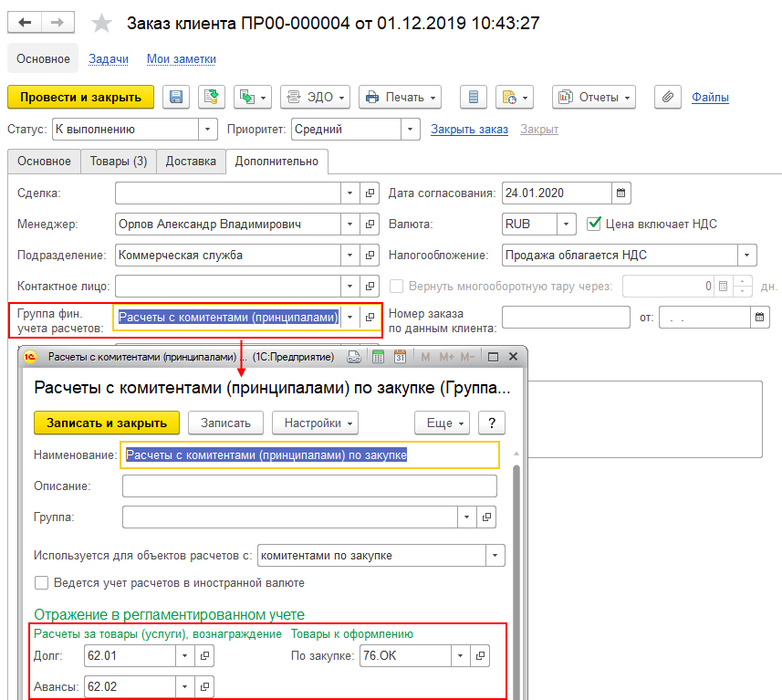The width and height of the screenshot is (782, 700).
Task: Follow the Закрыть заказ link
Action: pyautogui.click(x=469, y=130)
